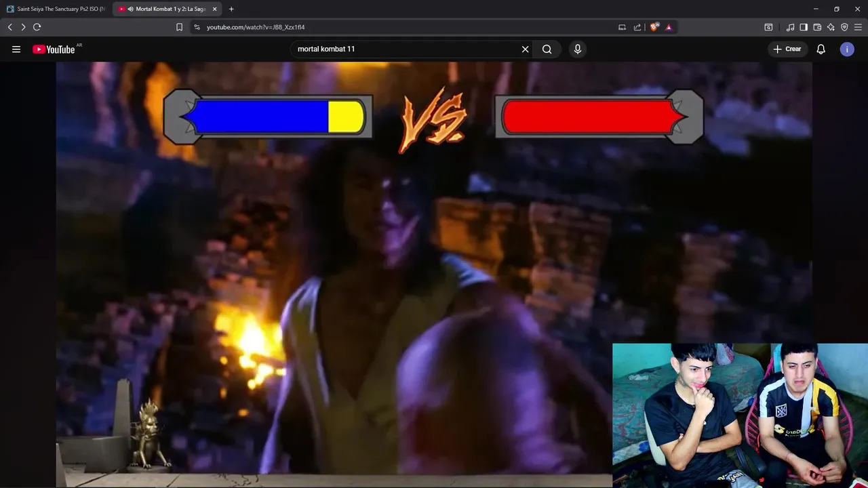Open the Brave VPN shield icon

(844, 27)
